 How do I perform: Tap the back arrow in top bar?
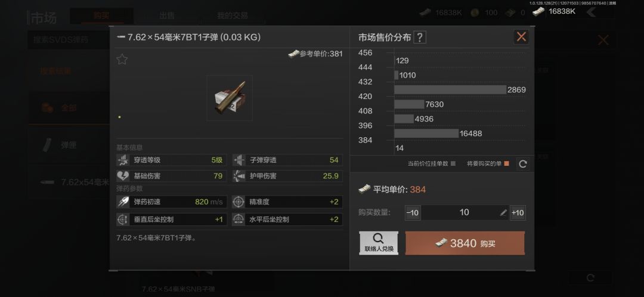click(592, 13)
